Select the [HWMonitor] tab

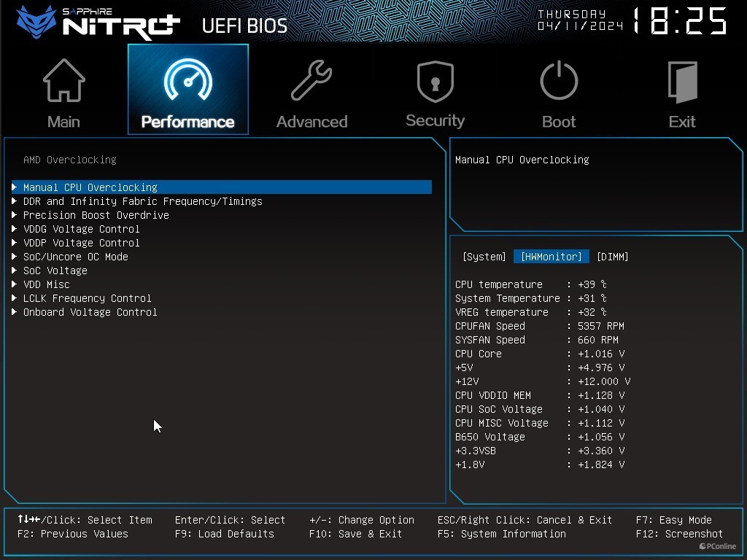[551, 257]
